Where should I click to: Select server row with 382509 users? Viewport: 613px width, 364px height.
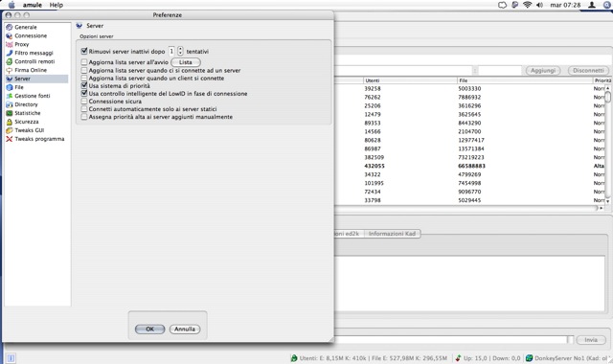tap(469, 157)
